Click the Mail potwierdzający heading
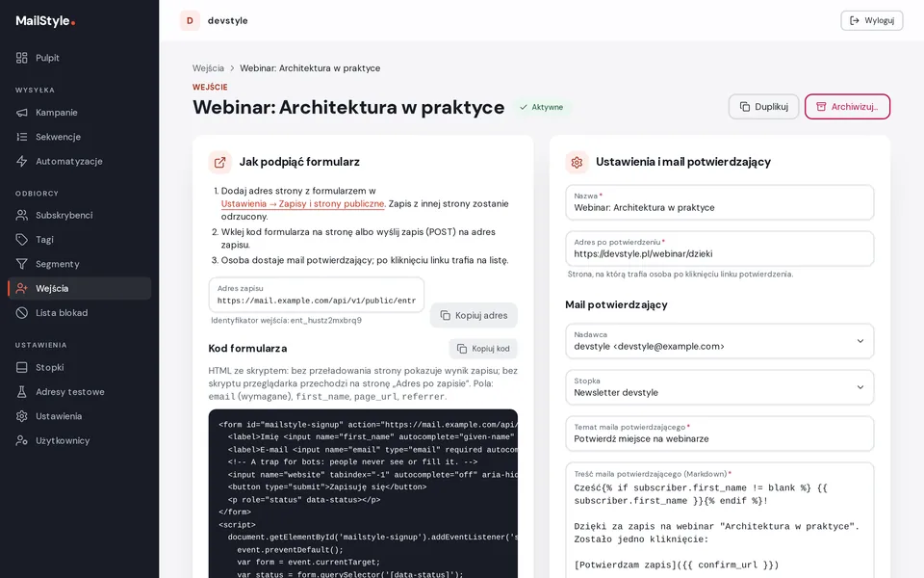924x578 pixels. tap(616, 305)
